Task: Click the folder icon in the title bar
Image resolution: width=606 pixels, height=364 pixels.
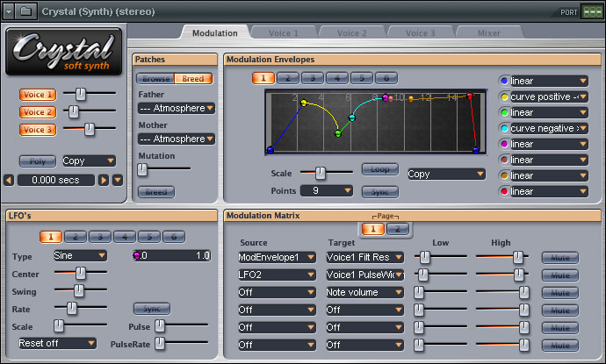Action: [x=25, y=11]
